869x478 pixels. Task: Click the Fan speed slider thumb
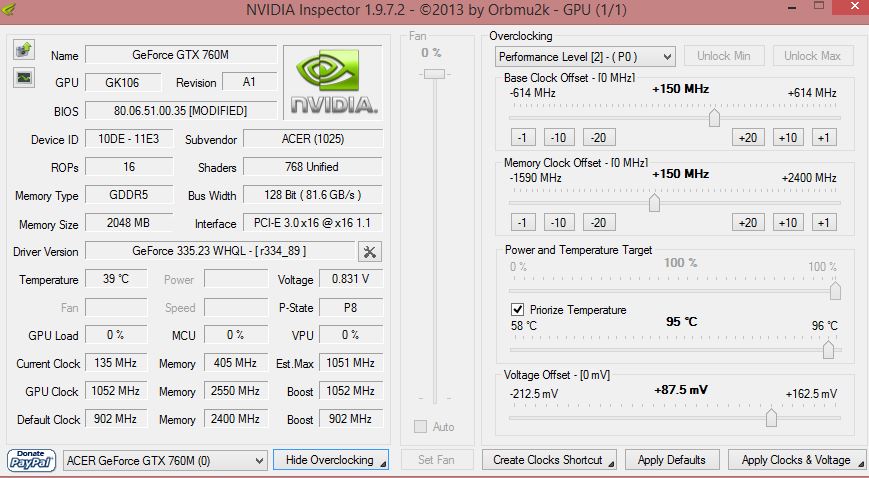tap(434, 74)
